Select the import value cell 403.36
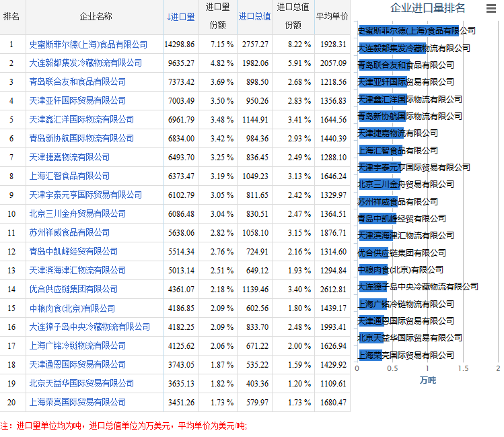 pyautogui.click(x=257, y=384)
